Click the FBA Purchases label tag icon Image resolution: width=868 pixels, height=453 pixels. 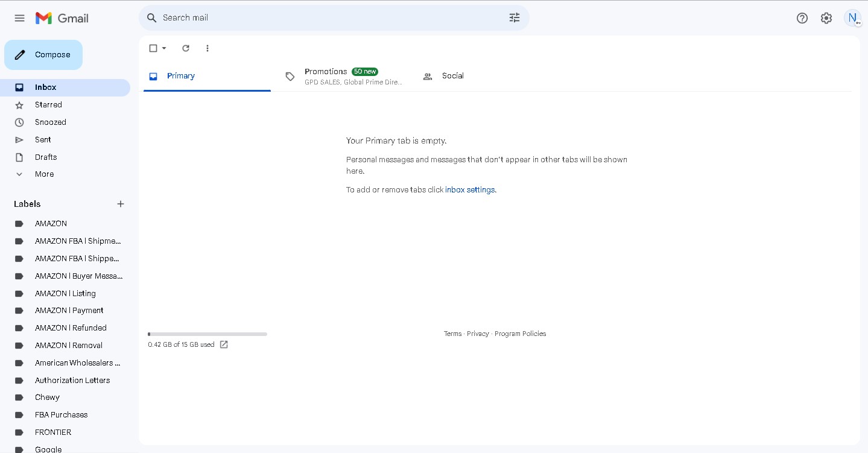coord(19,415)
